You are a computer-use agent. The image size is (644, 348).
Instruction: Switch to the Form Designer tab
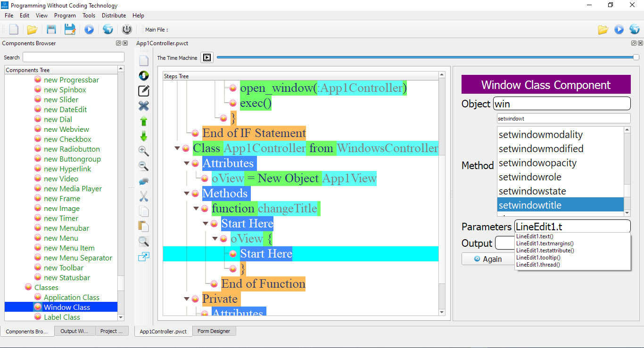point(214,331)
